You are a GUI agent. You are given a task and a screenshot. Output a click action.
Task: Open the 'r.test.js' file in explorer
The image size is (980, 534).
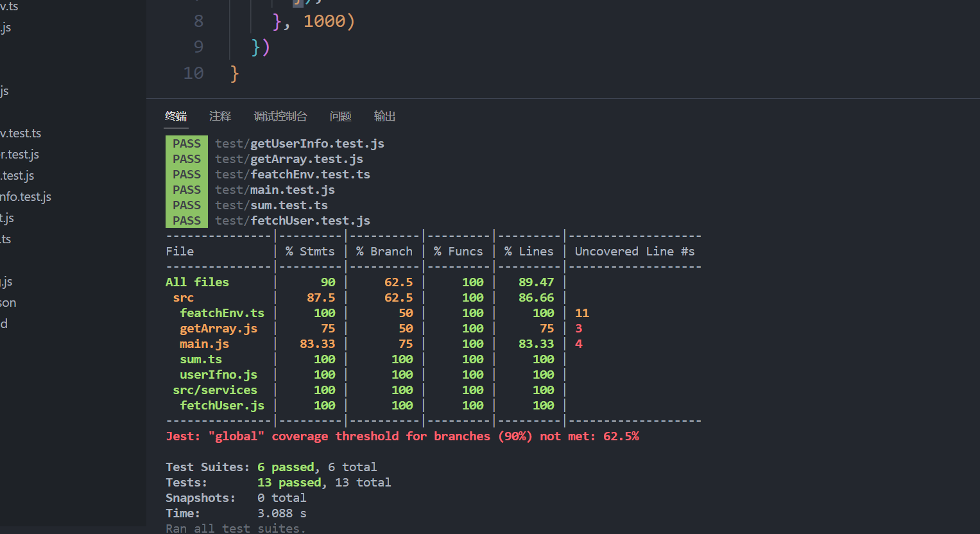pyautogui.click(x=20, y=155)
